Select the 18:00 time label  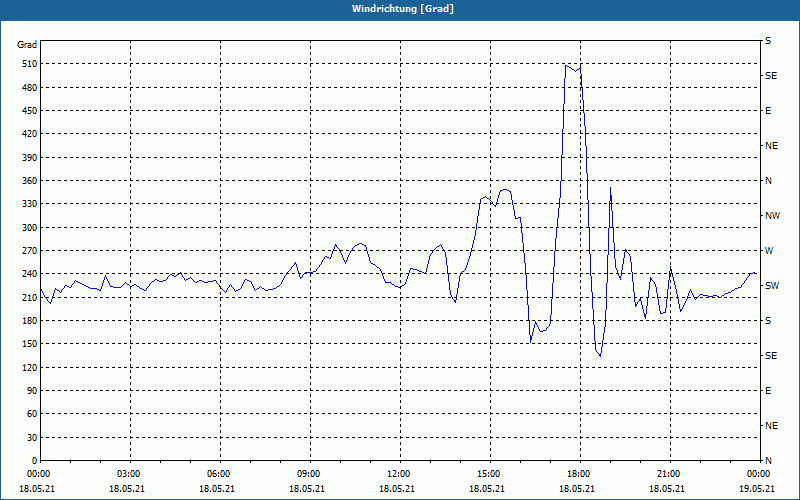pyautogui.click(x=578, y=474)
